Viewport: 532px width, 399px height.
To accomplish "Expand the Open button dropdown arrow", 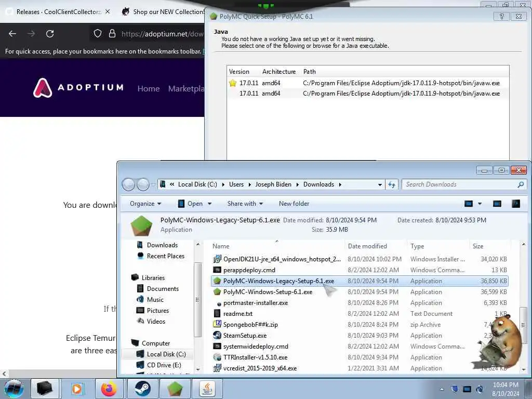I will (210, 204).
